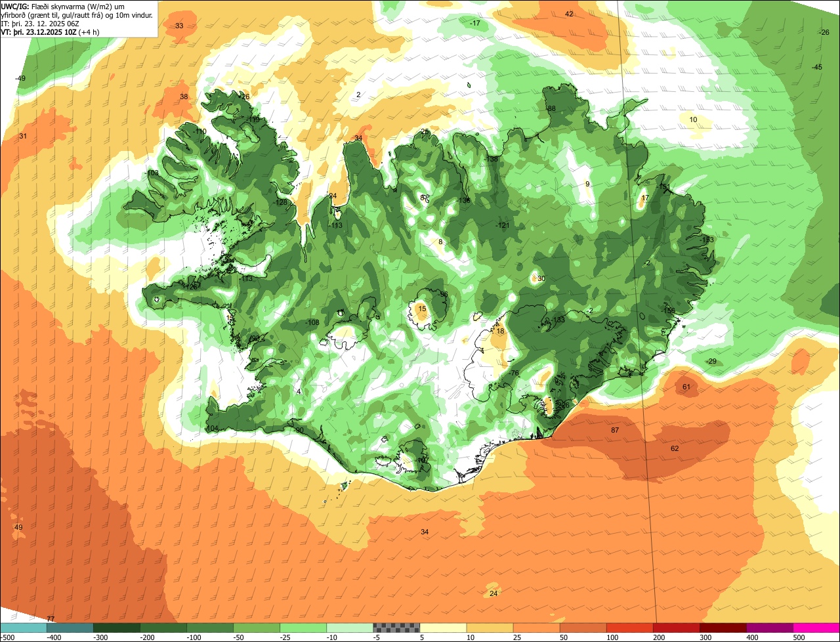Image resolution: width=840 pixels, height=642 pixels.
Task: Select the map value 62 over the southeast sea
Action: tap(675, 448)
